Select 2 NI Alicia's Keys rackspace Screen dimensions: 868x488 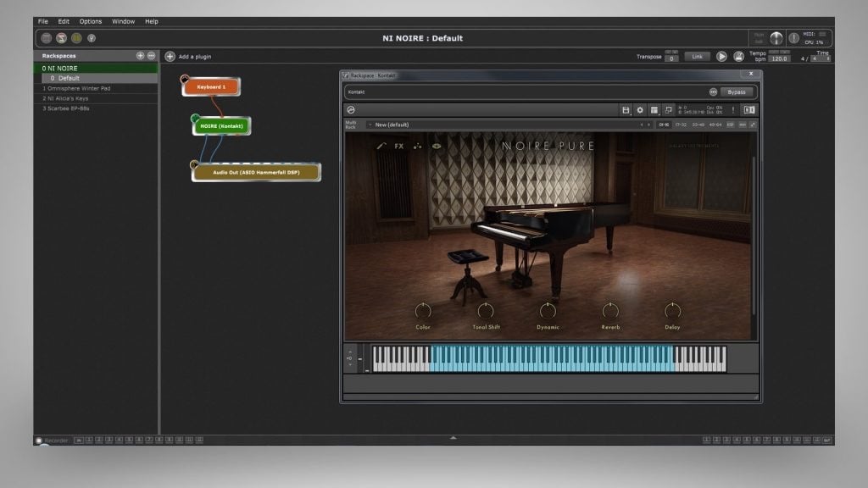(x=96, y=98)
